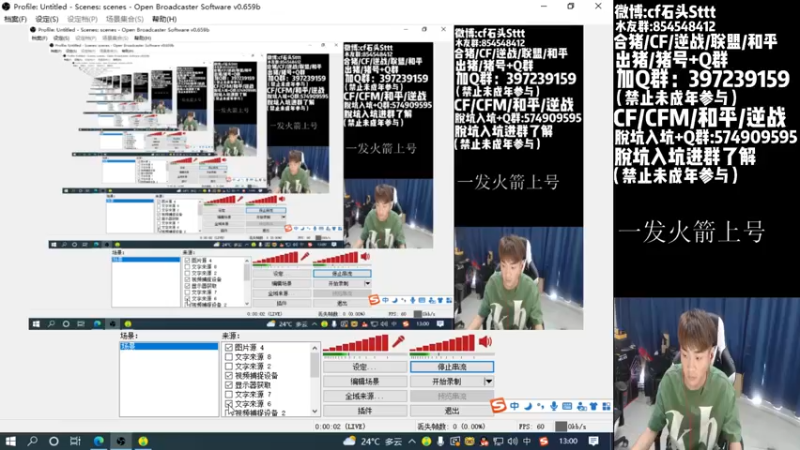Toggle the 图片源 4 source checkbox
The width and height of the screenshot is (800, 450).
(229, 347)
